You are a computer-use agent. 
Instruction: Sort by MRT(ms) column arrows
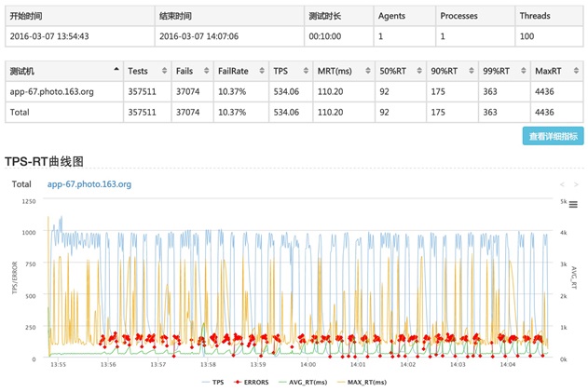pos(368,71)
